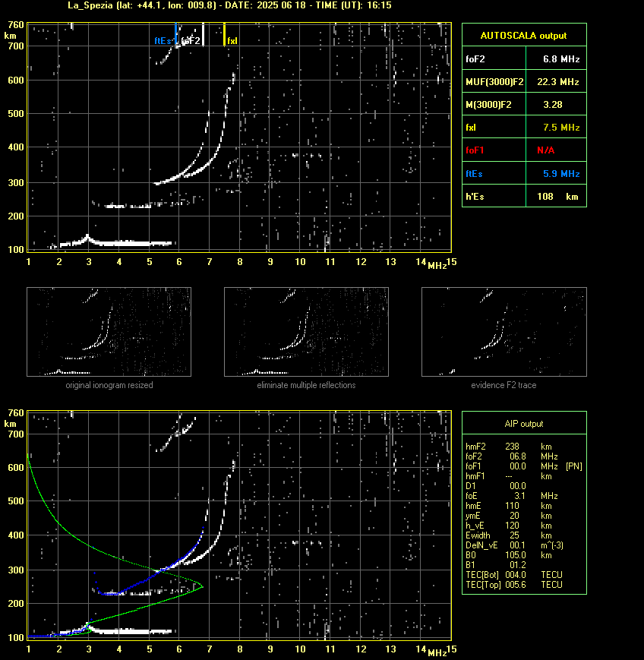This screenshot has height=660, width=644.
Task: Click the MUF(3000)F2 row label
Action: click(x=494, y=82)
